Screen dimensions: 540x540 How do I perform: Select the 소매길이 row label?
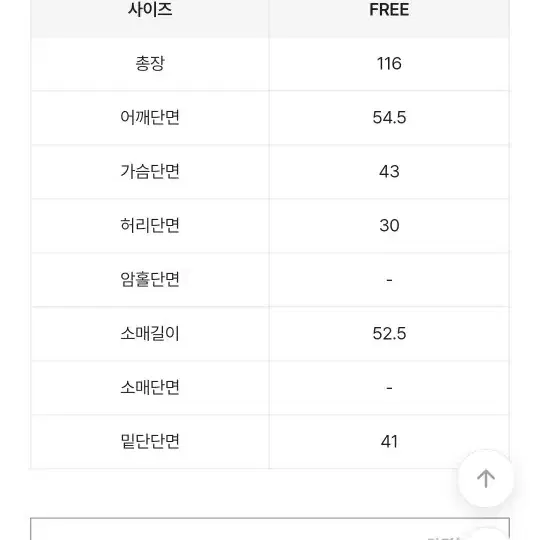coord(150,333)
